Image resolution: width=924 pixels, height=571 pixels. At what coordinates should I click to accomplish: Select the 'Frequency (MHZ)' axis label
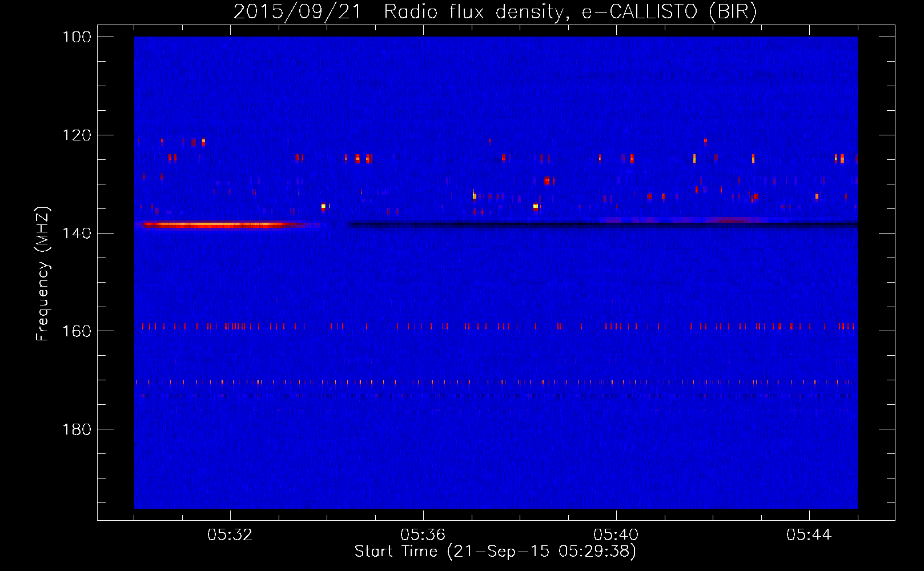(43, 274)
